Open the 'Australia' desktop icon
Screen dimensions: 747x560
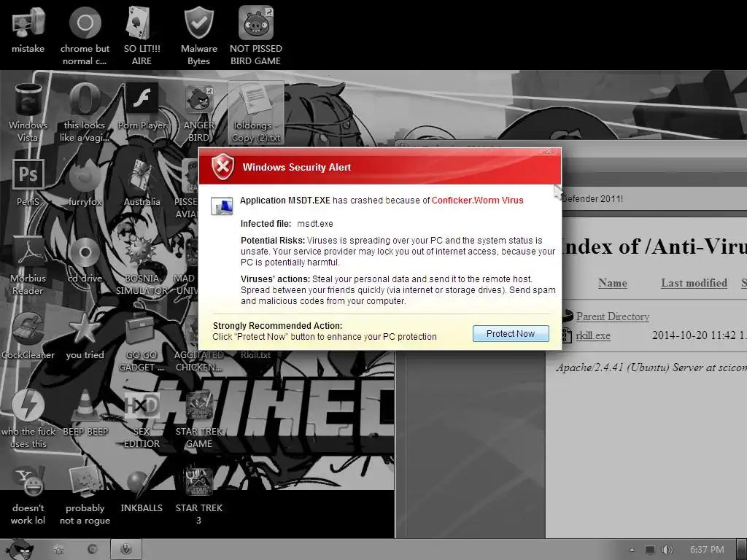(142, 175)
